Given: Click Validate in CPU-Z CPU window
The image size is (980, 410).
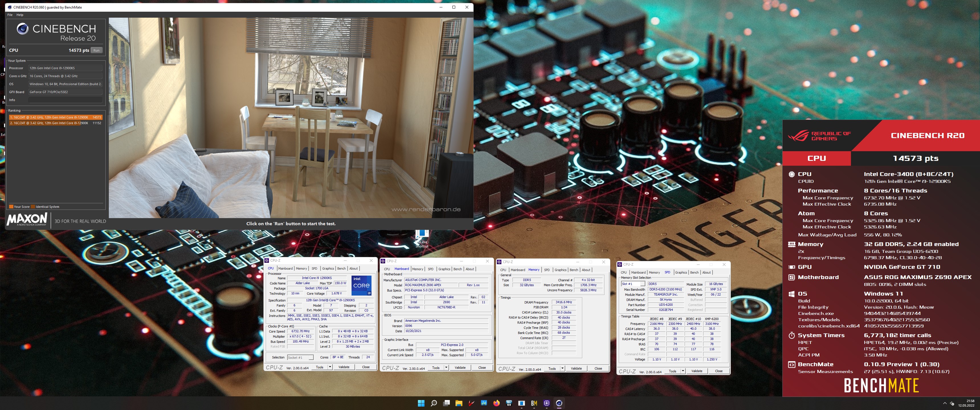Looking at the screenshot, I should [x=344, y=367].
